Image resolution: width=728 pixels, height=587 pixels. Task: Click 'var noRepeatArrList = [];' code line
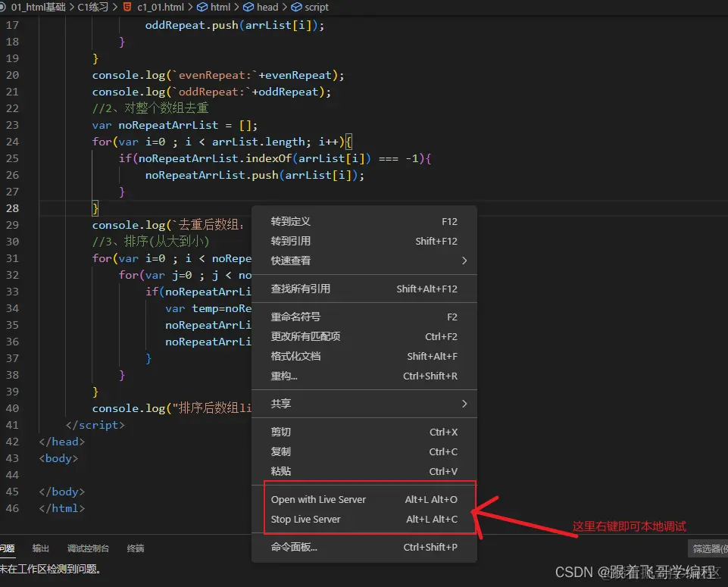tap(174, 125)
